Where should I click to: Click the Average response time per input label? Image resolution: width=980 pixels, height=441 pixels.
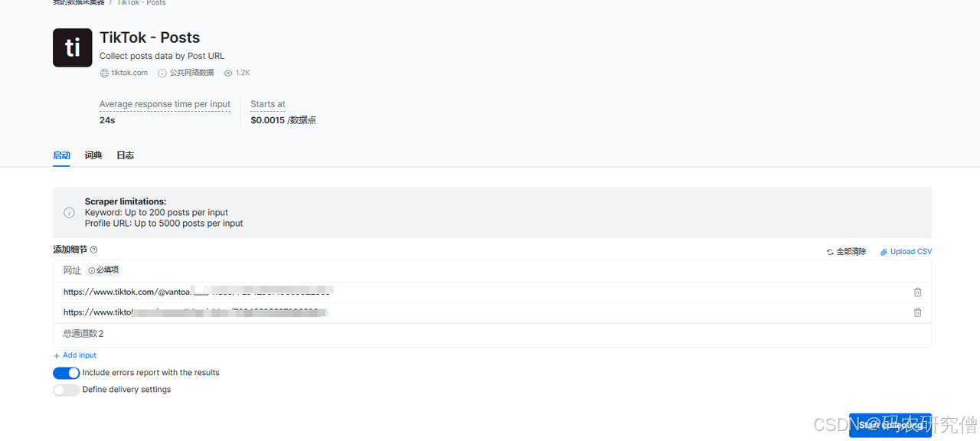point(165,104)
